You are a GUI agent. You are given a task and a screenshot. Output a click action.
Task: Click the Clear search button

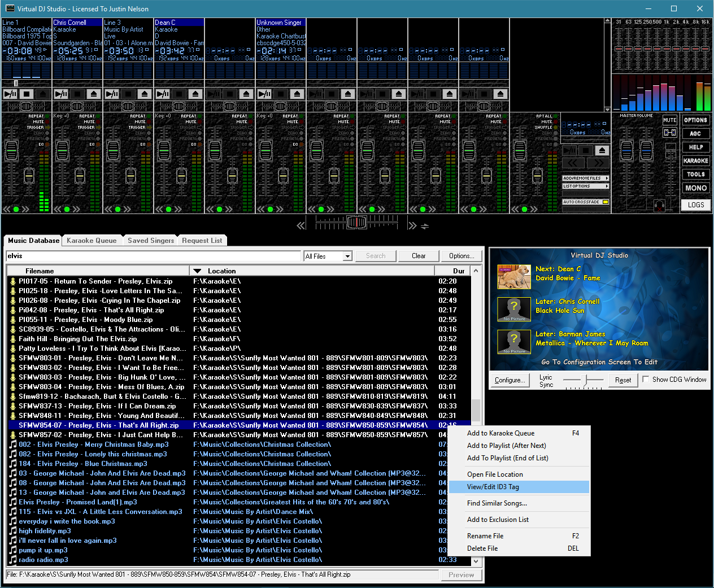point(419,256)
